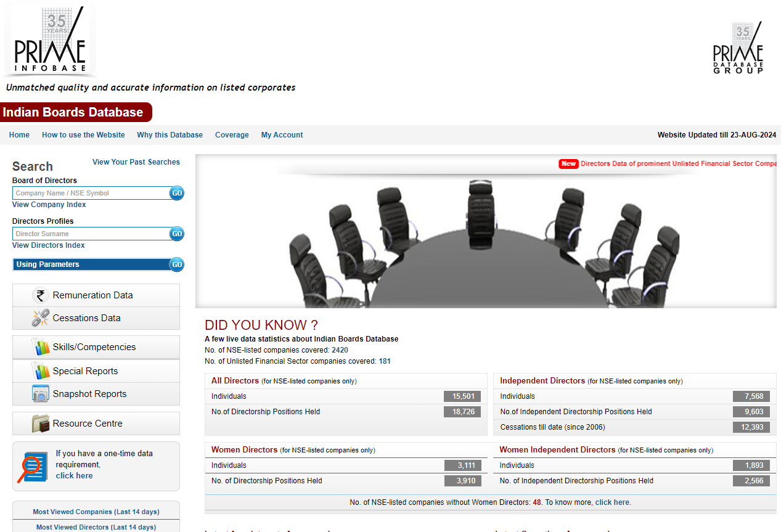Click the Prime Database Group logo
Viewport: 781px width, 532px height.
click(738, 49)
